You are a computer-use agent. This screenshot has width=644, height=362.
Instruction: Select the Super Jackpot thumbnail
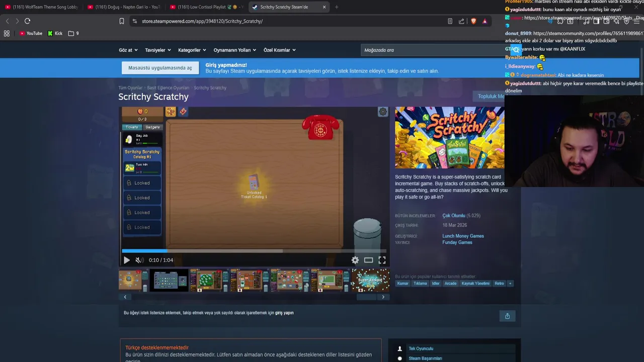370,280
